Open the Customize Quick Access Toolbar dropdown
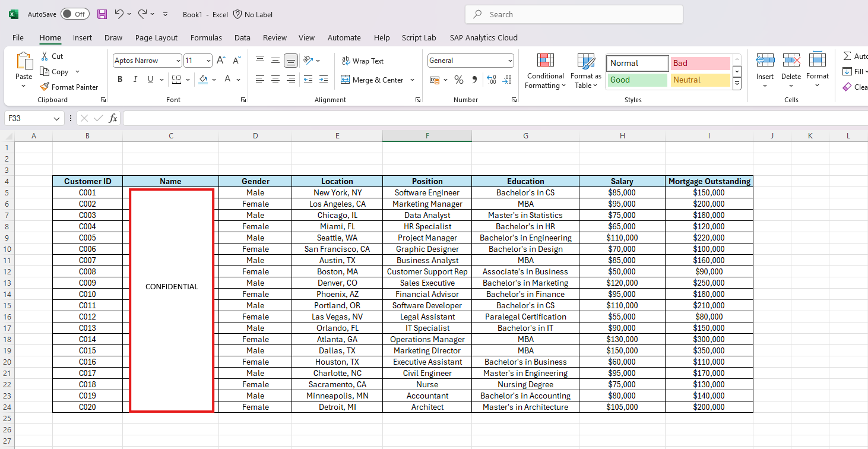This screenshot has height=449, width=868. tap(165, 14)
